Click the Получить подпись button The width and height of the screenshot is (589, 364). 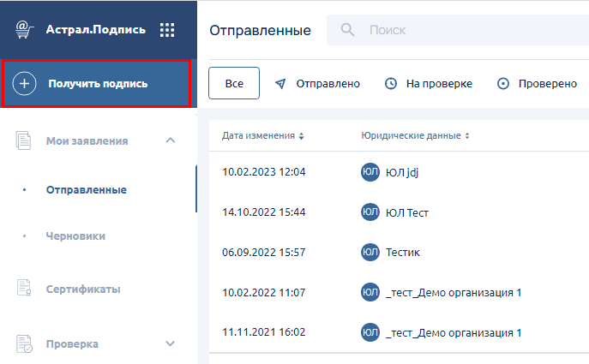pyautogui.click(x=97, y=84)
